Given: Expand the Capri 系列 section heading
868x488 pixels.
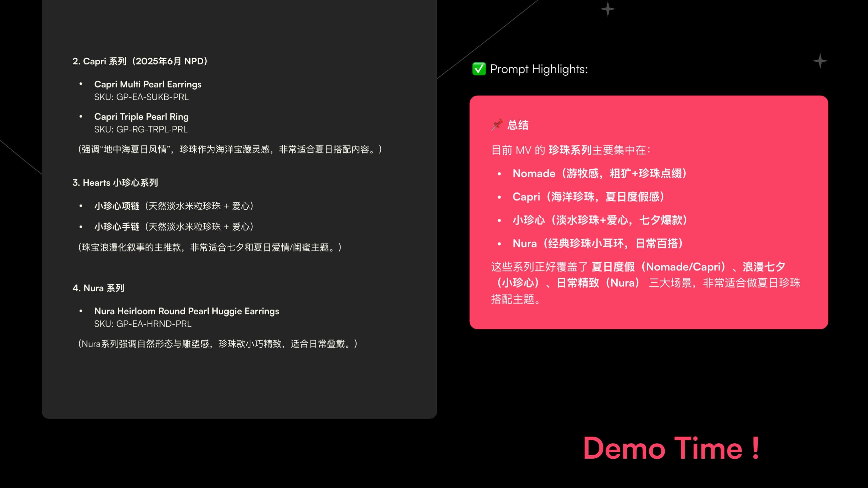Looking at the screenshot, I should 140,61.
